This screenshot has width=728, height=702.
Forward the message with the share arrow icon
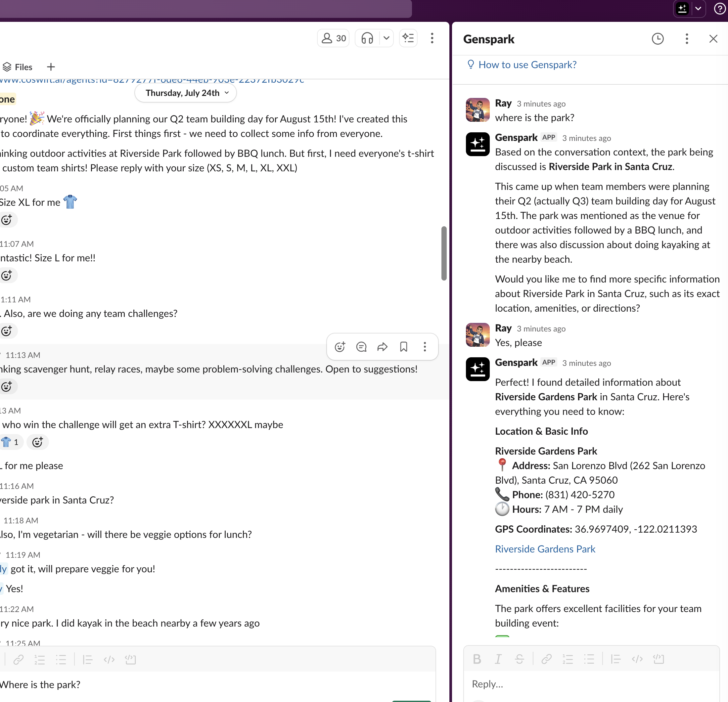pyautogui.click(x=382, y=347)
